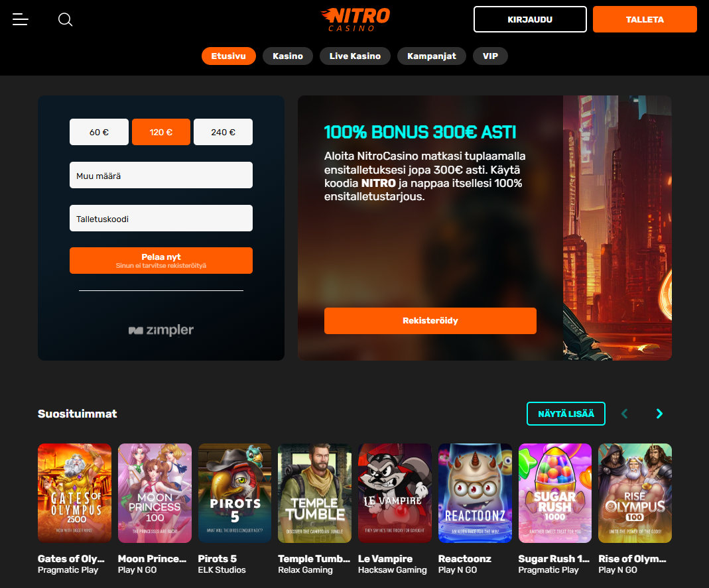
Task: Click the KIRJAUDU login button
Action: [530, 19]
